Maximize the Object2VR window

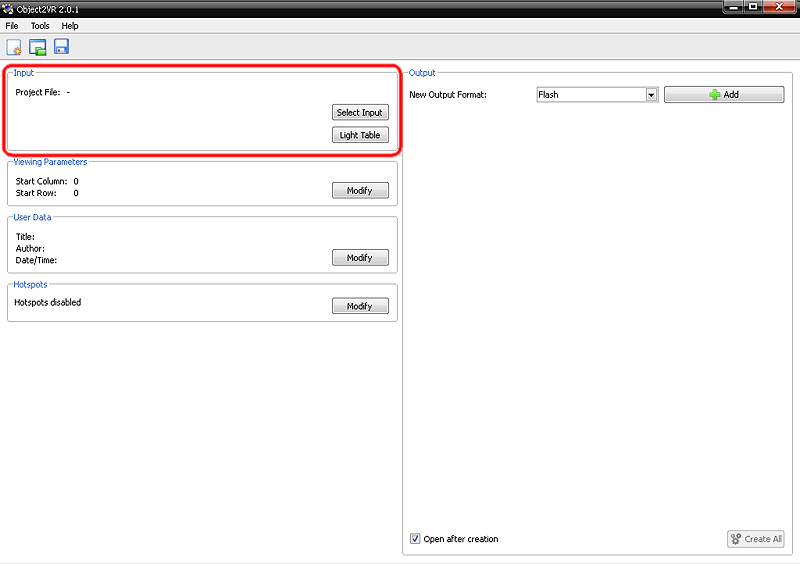(753, 7)
